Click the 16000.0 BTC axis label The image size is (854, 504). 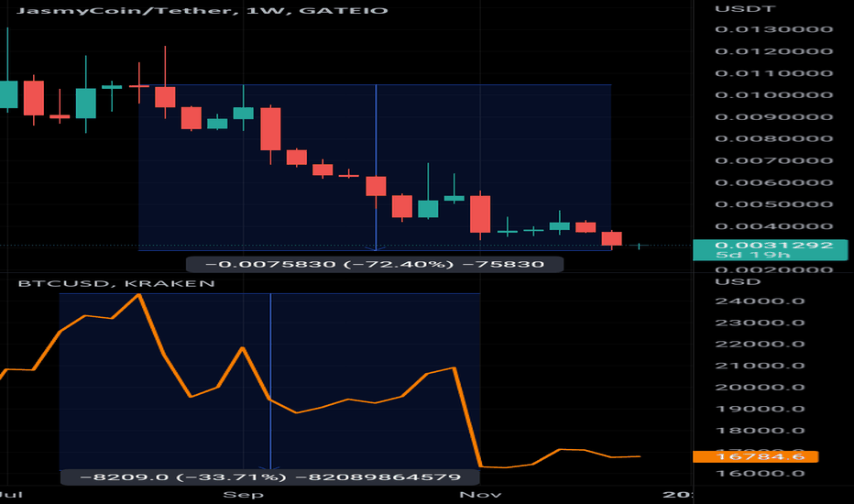pos(760,473)
